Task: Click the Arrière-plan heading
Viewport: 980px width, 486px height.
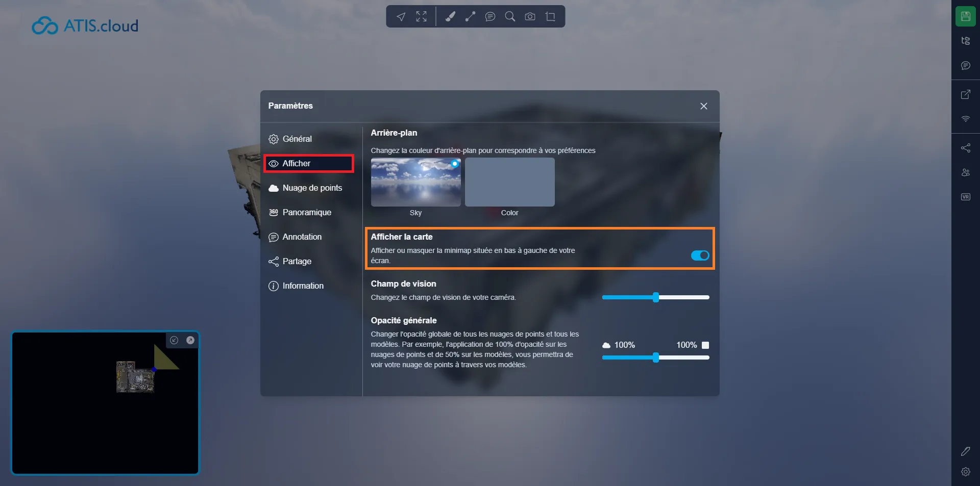Action: point(394,133)
